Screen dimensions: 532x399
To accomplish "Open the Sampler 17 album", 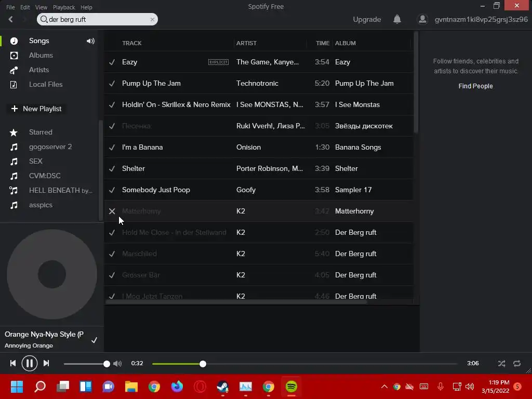I will pos(353,190).
